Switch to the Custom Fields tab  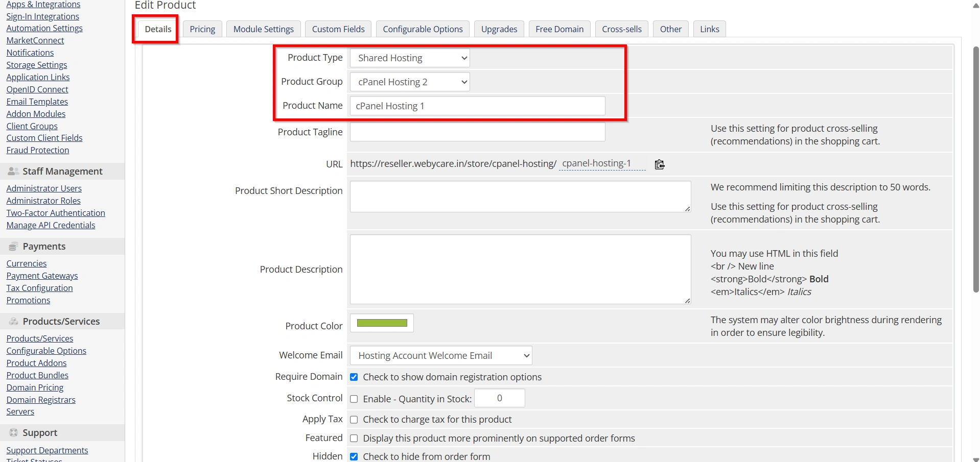point(338,29)
